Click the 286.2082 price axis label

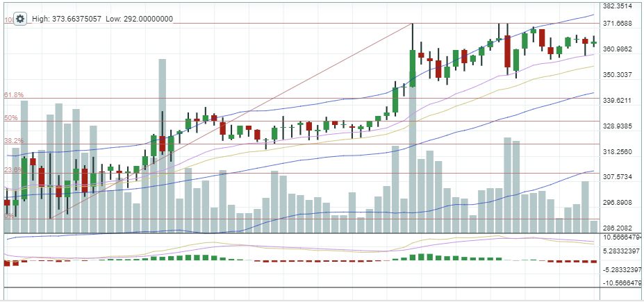click(x=617, y=228)
